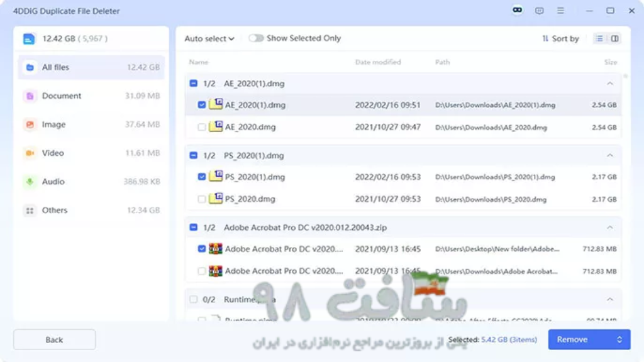Uncheck the AE_2020(1).dmg file checkbox
The width and height of the screenshot is (644, 362).
click(202, 105)
